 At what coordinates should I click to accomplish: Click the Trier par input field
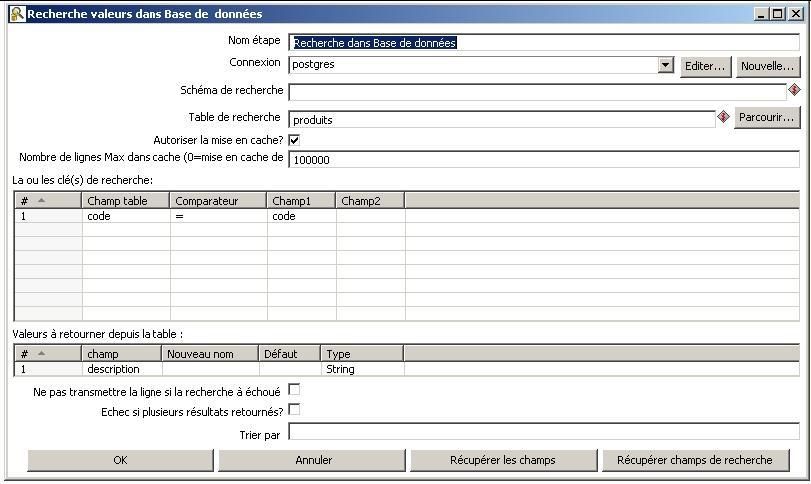click(x=543, y=433)
